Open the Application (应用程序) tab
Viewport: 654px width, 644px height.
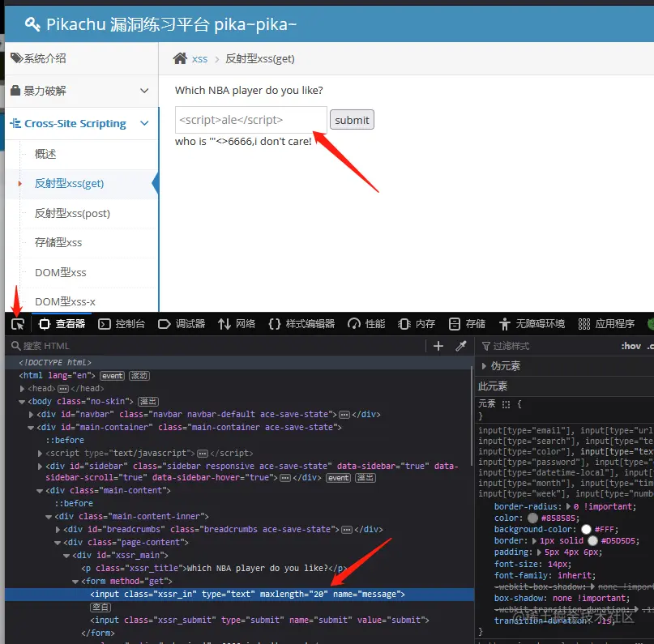(606, 324)
